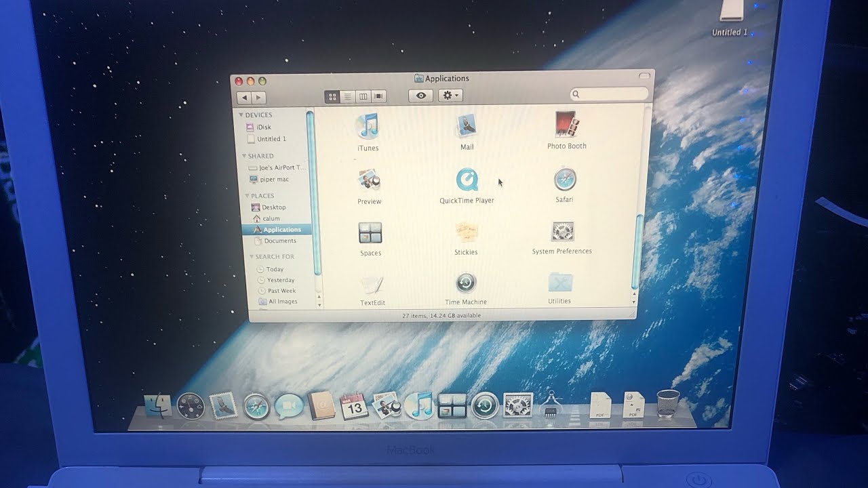
Task: Open Address Book from the Dock
Action: [x=321, y=405]
